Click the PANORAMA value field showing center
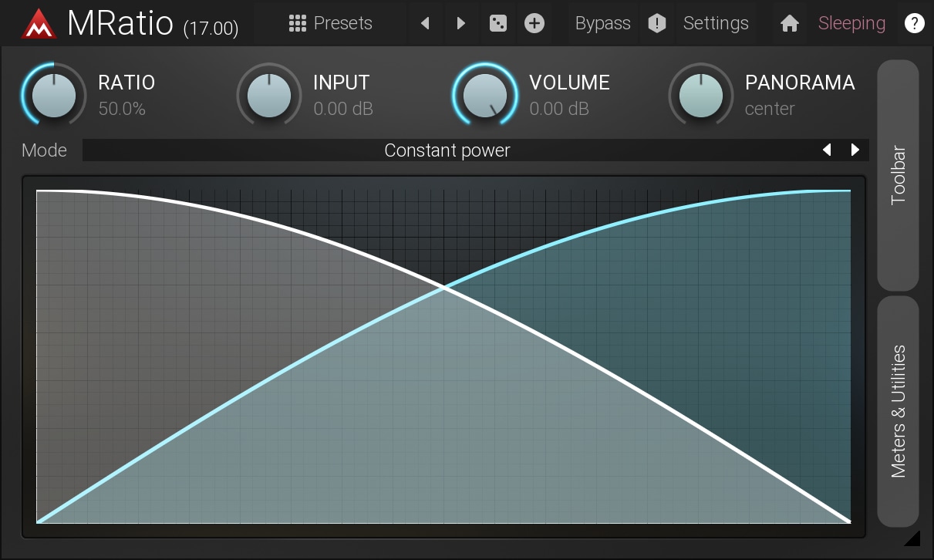Screen dimensions: 934x560 (x=770, y=109)
